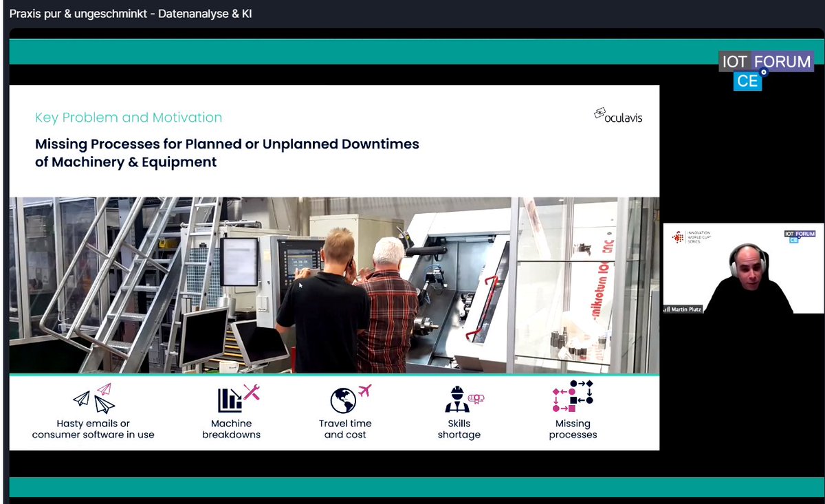
Task: Click the 'Travel time and cost' caption
Action: pyautogui.click(x=345, y=429)
